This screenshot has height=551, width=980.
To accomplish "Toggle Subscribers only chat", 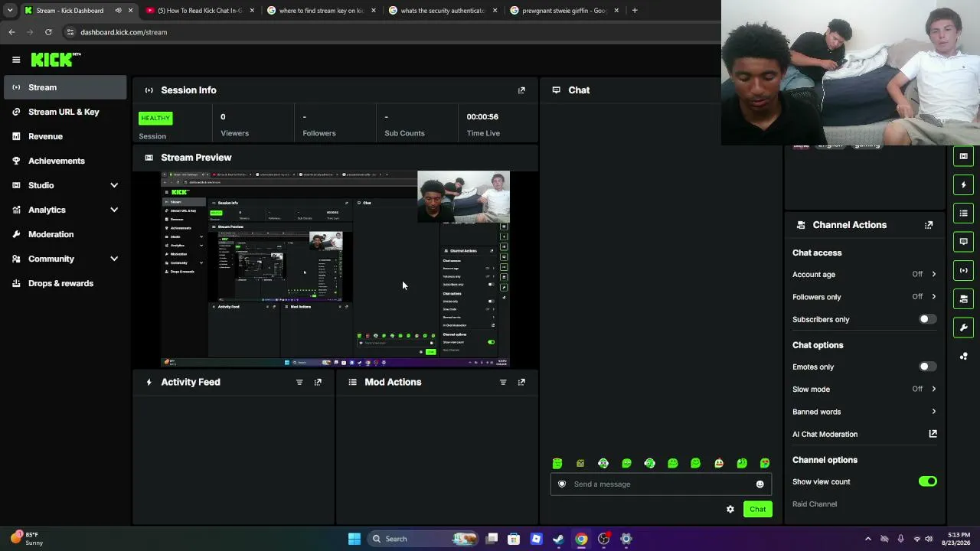I will tap(927, 319).
